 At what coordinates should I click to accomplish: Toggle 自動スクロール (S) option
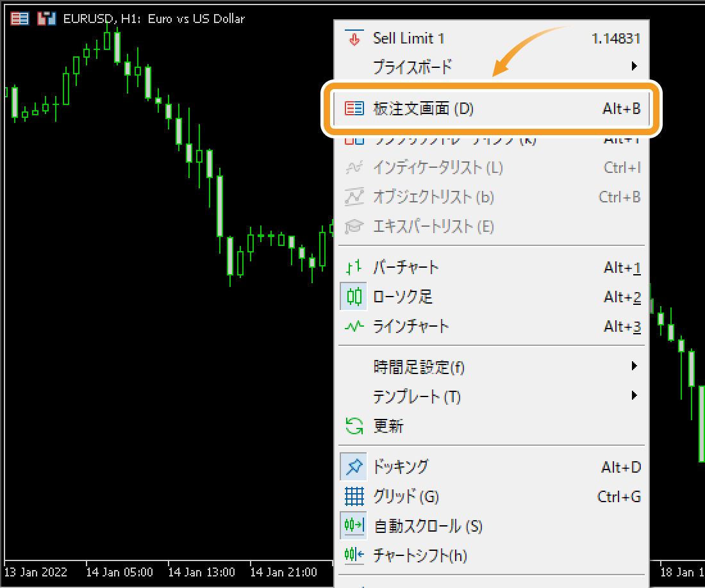[492, 526]
